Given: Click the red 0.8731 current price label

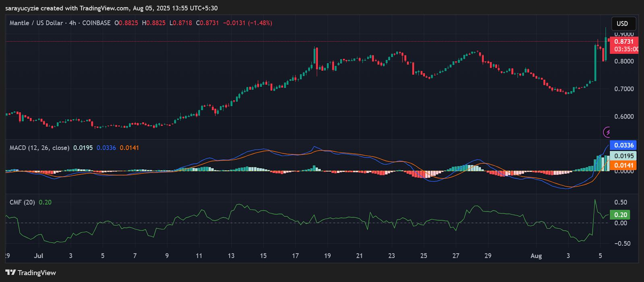Looking at the screenshot, I should [624, 41].
